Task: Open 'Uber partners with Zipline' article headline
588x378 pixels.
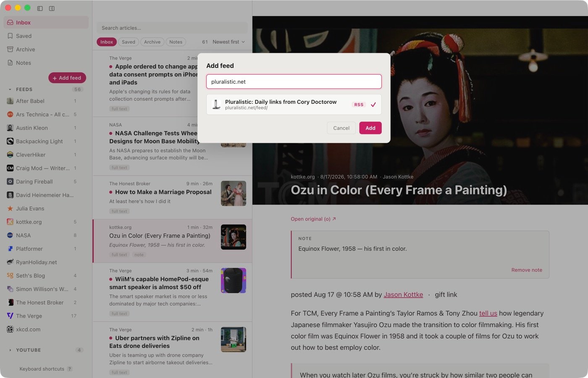Action: point(154,342)
